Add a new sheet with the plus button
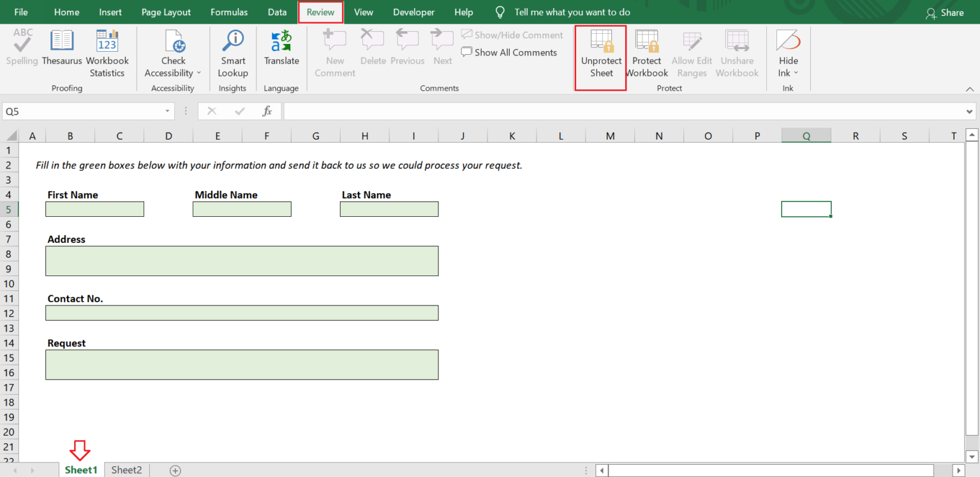The width and height of the screenshot is (980, 477). 174,470
